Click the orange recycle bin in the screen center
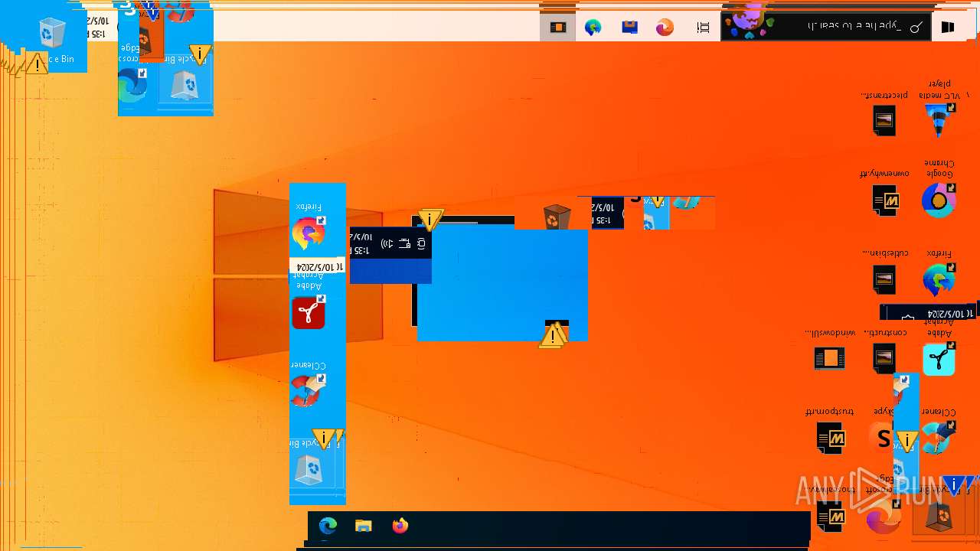Viewport: 980px width, 551px height. 557,218
